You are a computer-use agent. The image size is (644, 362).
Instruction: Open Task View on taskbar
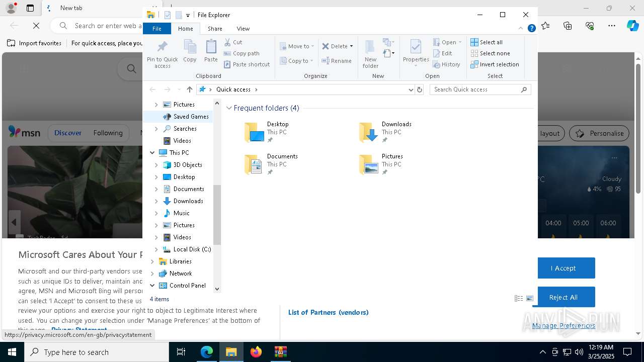coord(181,352)
